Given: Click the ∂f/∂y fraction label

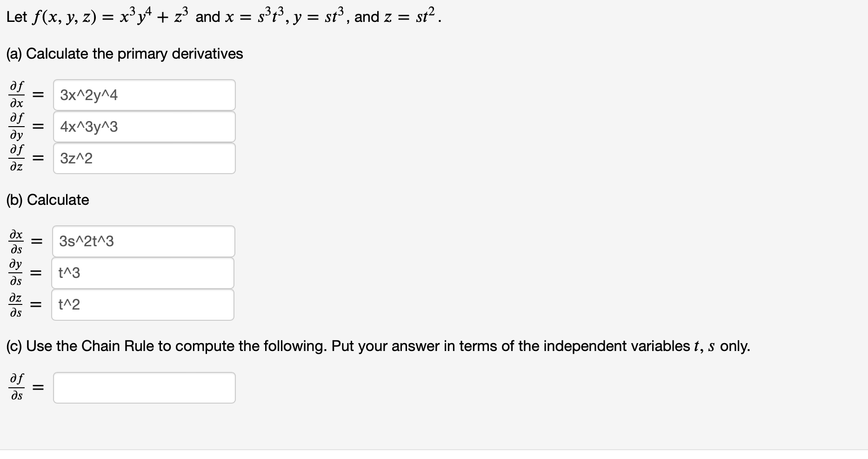Looking at the screenshot, I should (16, 126).
